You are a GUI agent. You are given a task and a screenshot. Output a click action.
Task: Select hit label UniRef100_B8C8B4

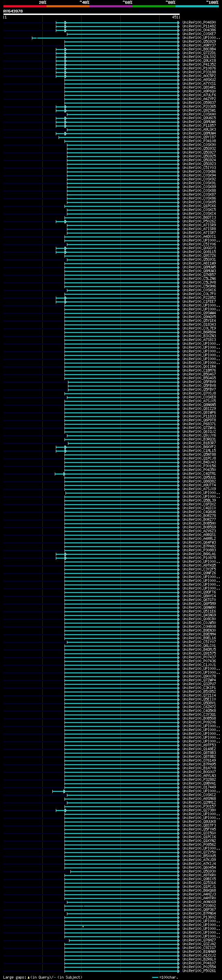coord(199,49)
